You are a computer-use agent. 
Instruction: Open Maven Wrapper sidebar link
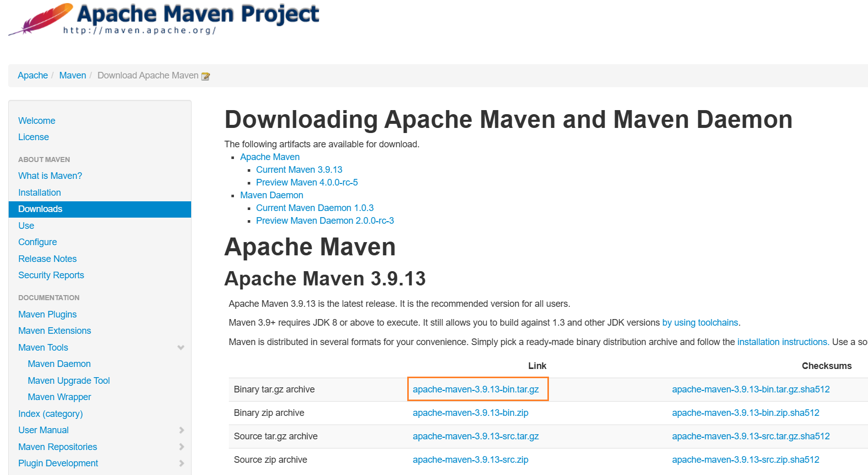pos(59,397)
